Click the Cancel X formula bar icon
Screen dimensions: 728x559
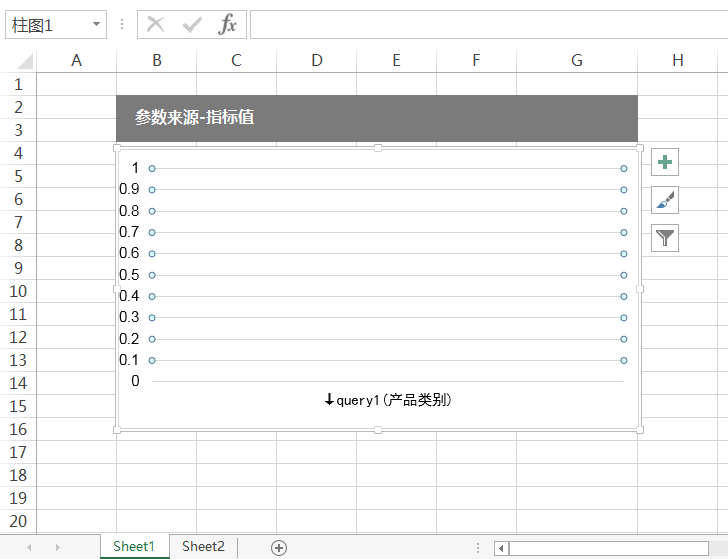(x=156, y=24)
